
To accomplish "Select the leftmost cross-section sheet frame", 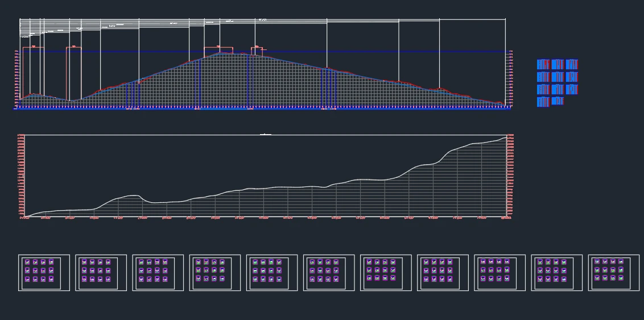I will pyautogui.click(x=44, y=272).
